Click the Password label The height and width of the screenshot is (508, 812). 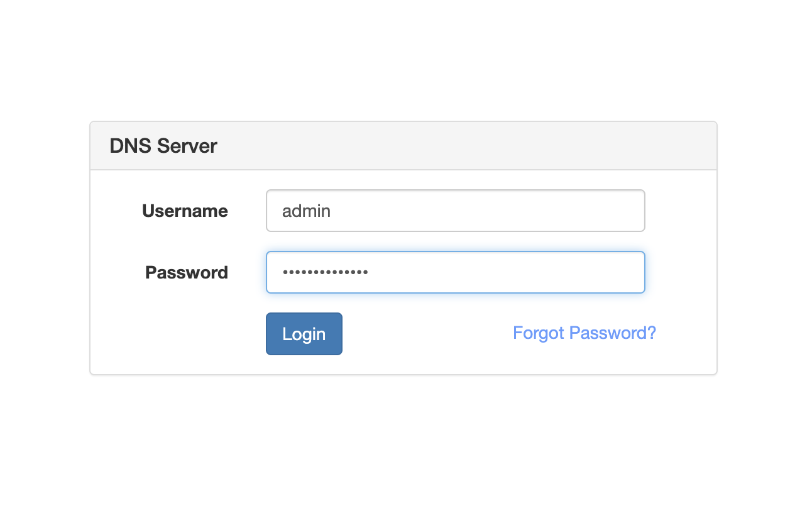(186, 272)
